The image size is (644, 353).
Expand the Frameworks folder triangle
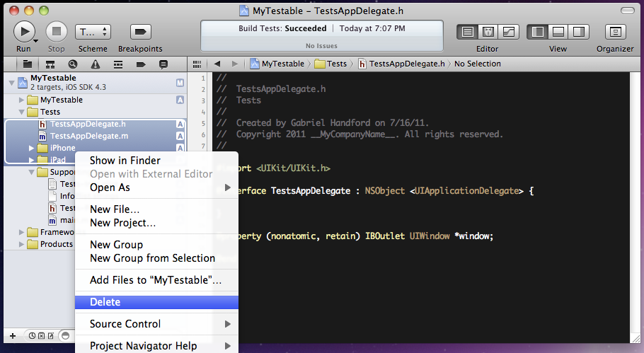point(21,232)
